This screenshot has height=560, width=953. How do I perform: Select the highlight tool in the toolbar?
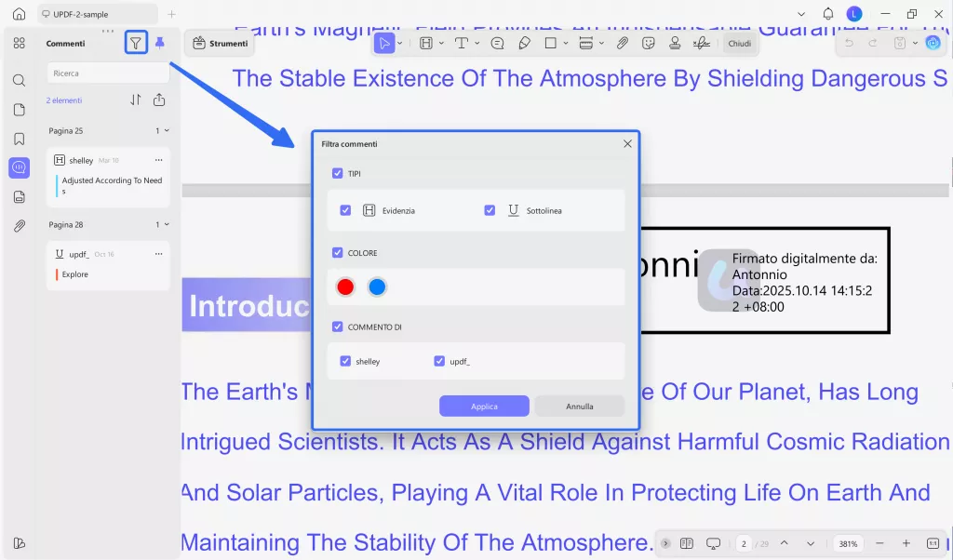tap(426, 43)
